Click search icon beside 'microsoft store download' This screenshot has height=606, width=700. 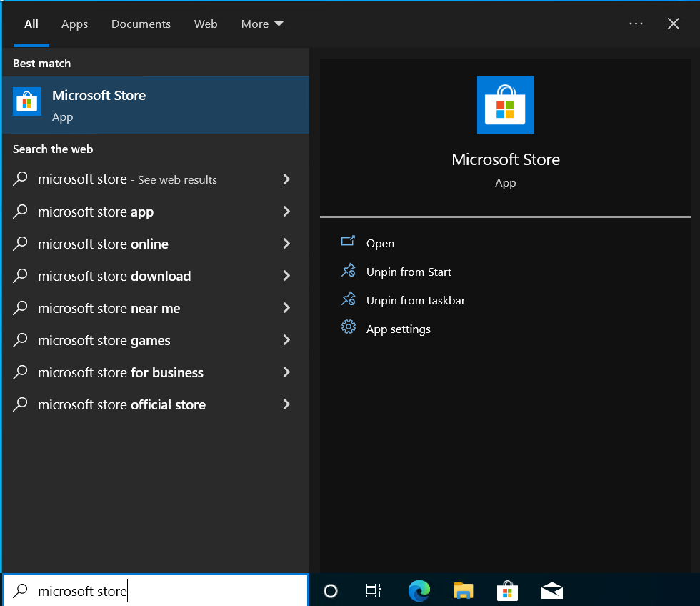point(21,276)
